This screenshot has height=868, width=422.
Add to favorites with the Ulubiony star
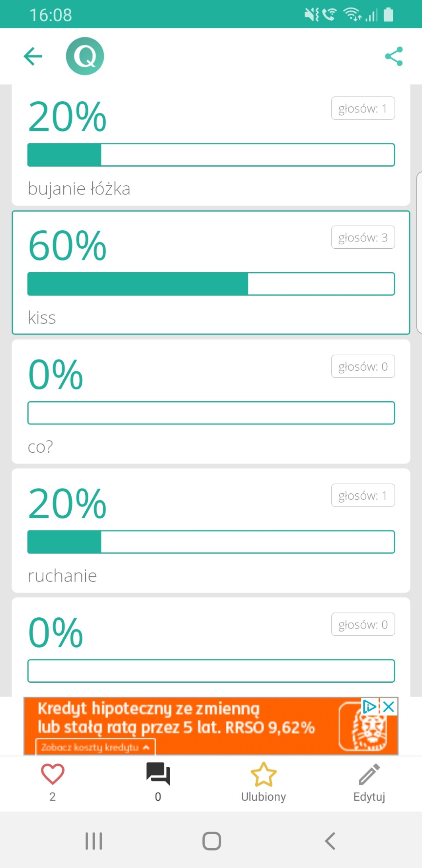tap(263, 774)
